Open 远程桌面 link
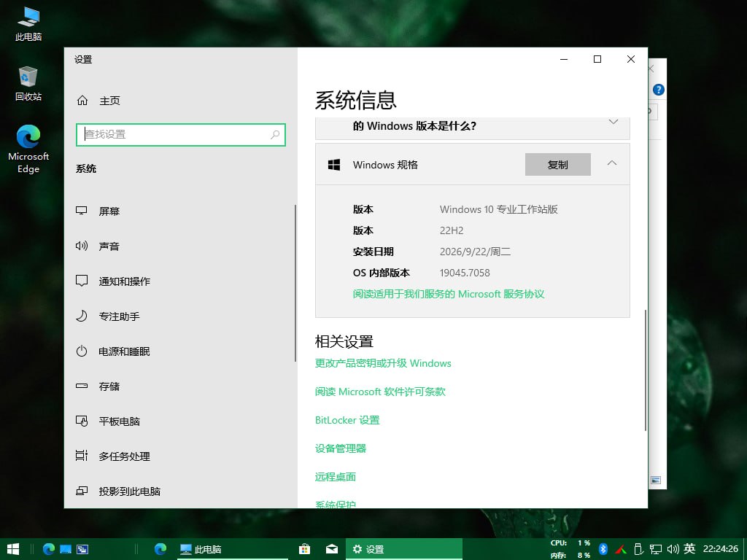The height and width of the screenshot is (560, 747). 336,477
